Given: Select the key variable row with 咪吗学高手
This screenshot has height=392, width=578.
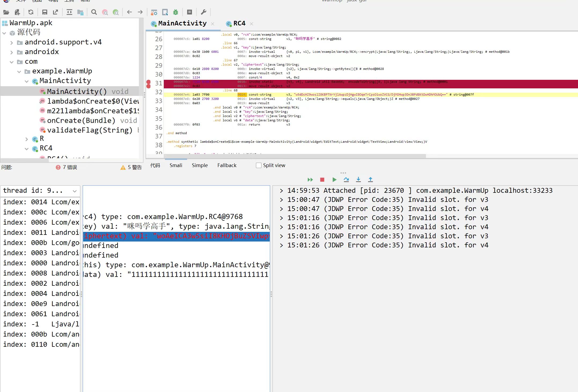Looking at the screenshot, I should click(176, 227).
